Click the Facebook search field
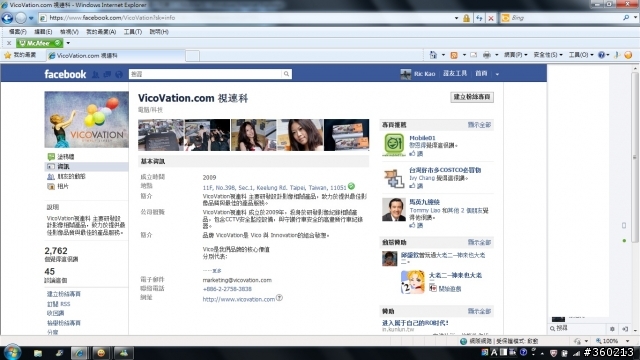Screen dimensions: 640x360 click(x=205, y=74)
